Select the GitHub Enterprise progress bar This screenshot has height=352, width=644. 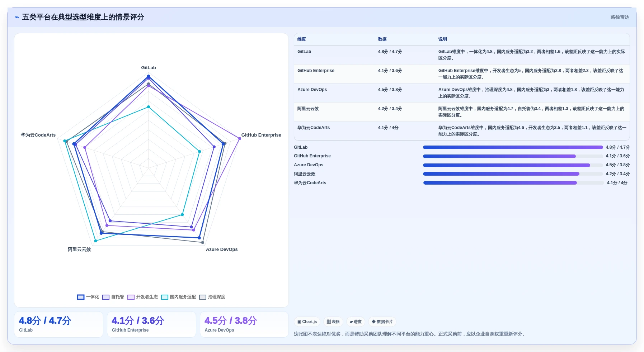[x=513, y=156]
